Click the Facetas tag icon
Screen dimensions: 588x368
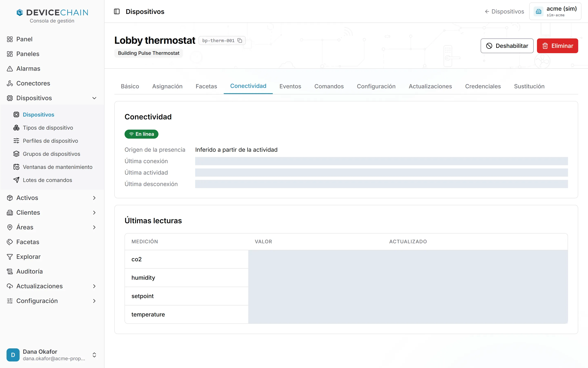pyautogui.click(x=10, y=242)
